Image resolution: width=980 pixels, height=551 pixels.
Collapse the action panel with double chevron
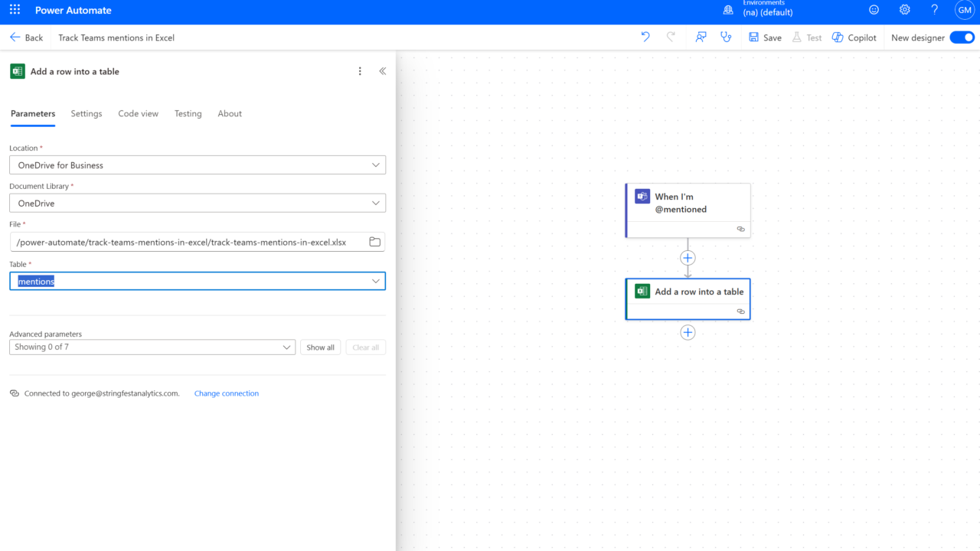pos(383,71)
